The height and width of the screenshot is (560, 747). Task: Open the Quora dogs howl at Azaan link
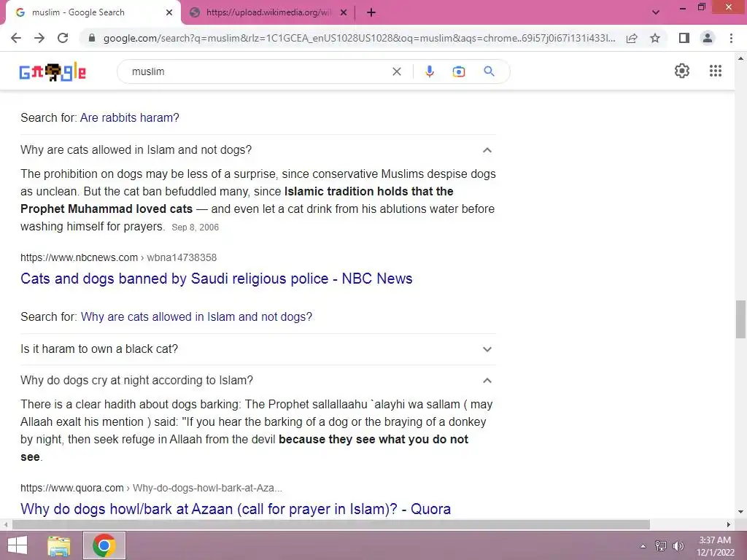coord(236,509)
